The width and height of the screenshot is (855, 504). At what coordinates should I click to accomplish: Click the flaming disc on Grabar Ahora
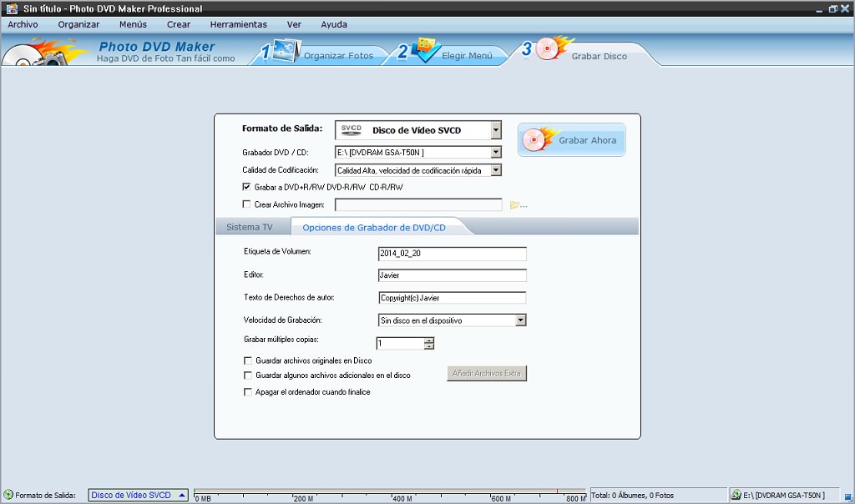coord(539,139)
